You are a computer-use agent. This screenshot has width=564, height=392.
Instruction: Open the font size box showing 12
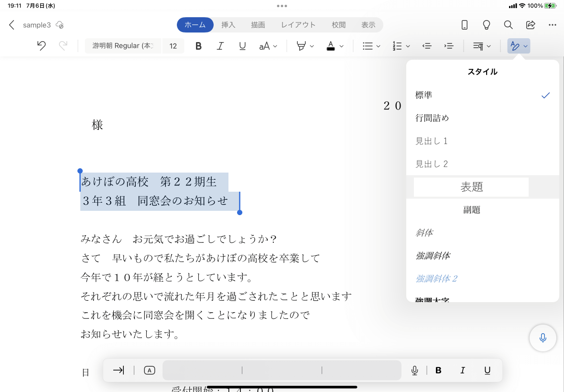point(173,46)
